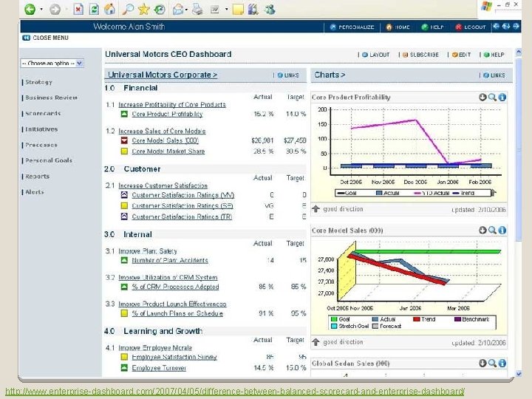The height and width of the screenshot is (399, 532).
Task: Click the Mail icon in toolbar
Action: [x=178, y=9]
